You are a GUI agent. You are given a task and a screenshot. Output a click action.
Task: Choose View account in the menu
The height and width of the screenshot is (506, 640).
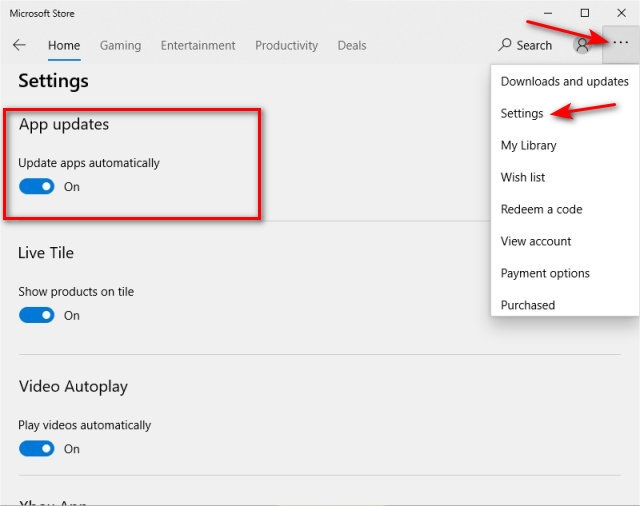564,241
